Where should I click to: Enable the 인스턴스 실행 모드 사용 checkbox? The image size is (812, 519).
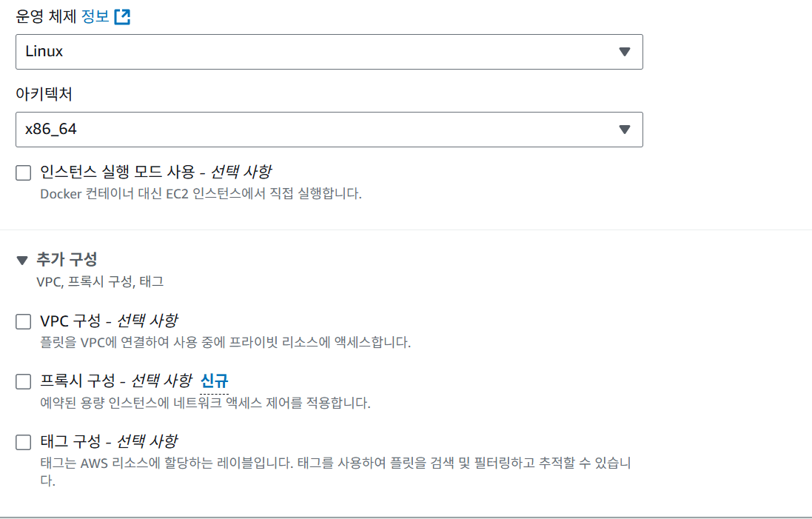point(24,173)
